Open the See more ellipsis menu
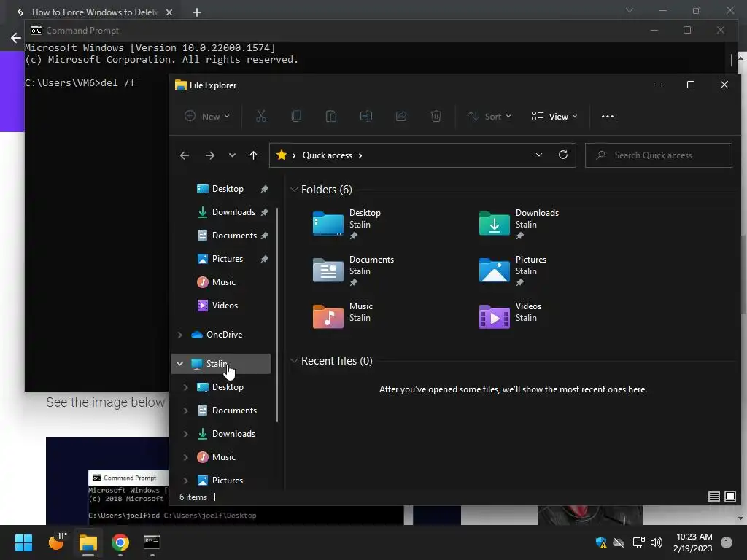 (608, 116)
